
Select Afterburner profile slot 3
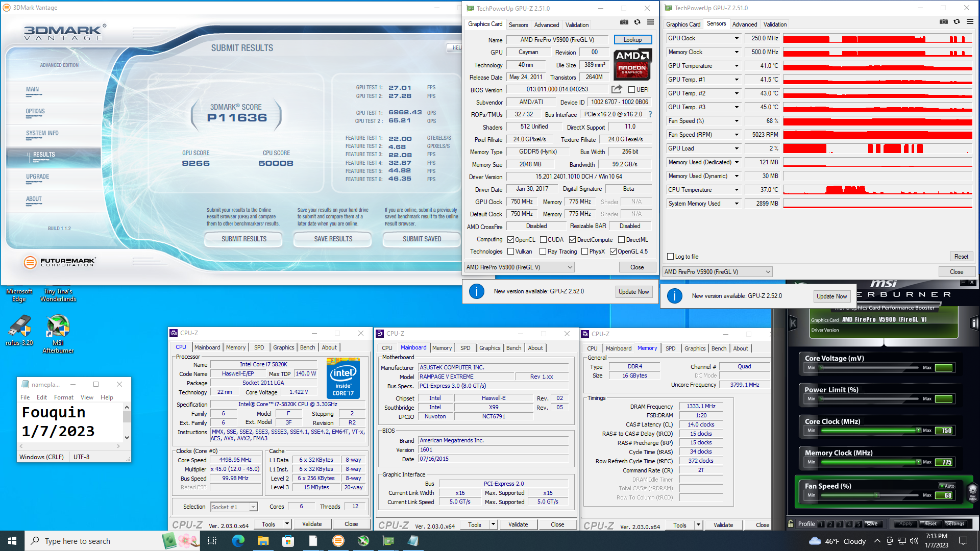840,524
